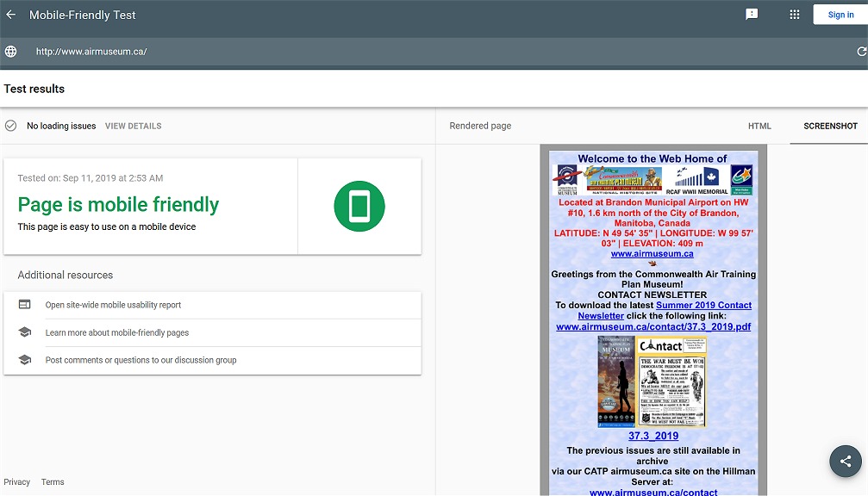Open the Privacy link
Image resolution: width=868 pixels, height=496 pixels.
coord(16,482)
